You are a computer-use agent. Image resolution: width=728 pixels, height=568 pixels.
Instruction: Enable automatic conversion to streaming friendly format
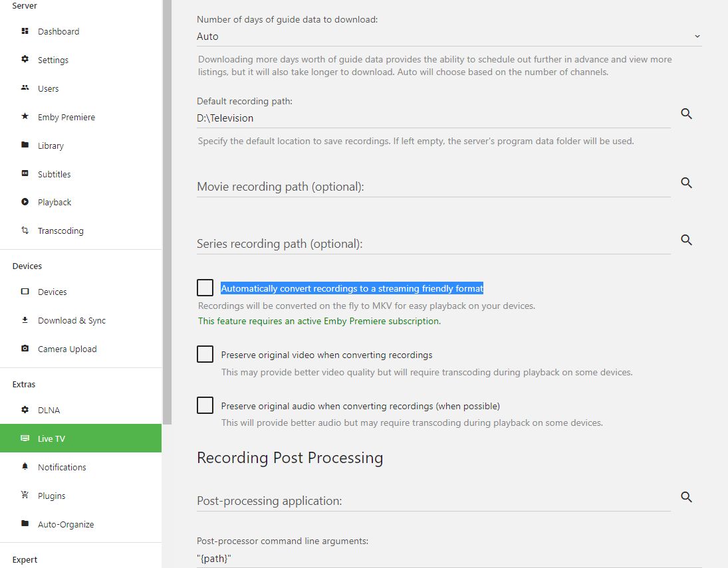coord(205,288)
